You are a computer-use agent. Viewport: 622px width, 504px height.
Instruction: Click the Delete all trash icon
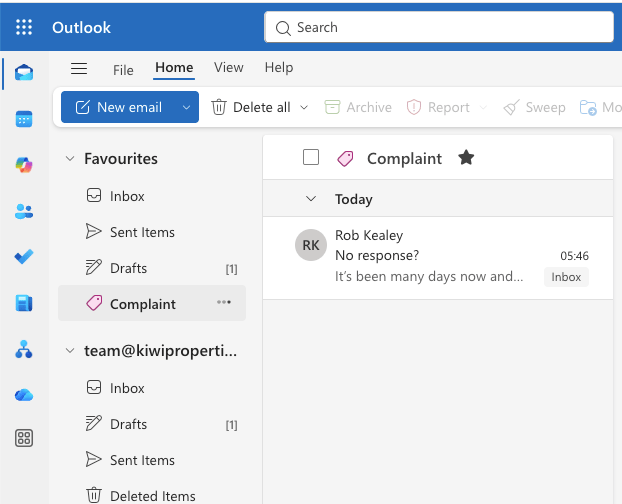pos(219,107)
